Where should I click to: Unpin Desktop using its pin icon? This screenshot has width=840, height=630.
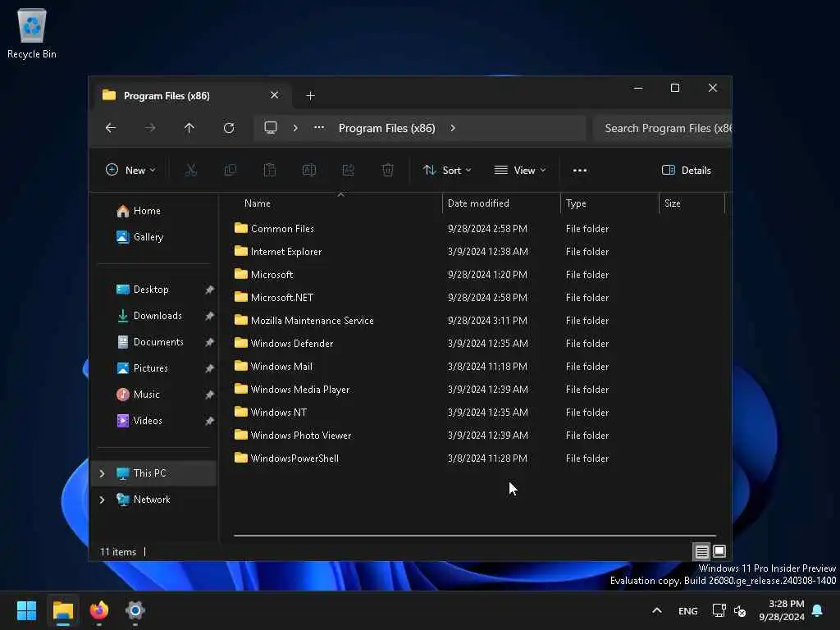(x=209, y=290)
